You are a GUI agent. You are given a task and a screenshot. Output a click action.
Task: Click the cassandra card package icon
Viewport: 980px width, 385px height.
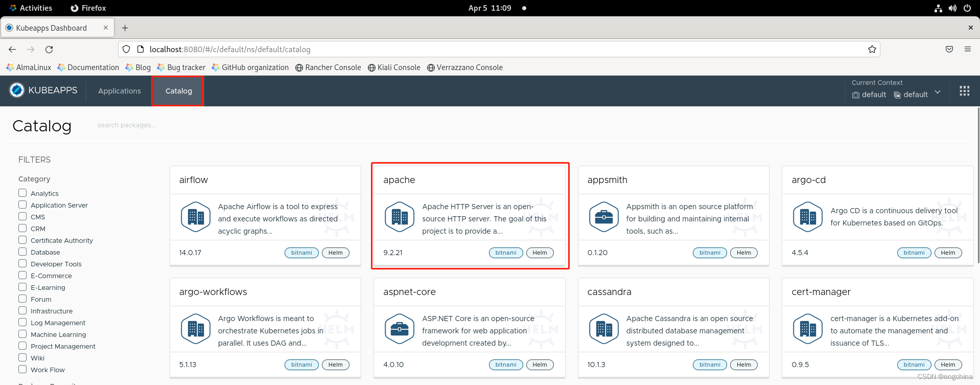point(604,329)
